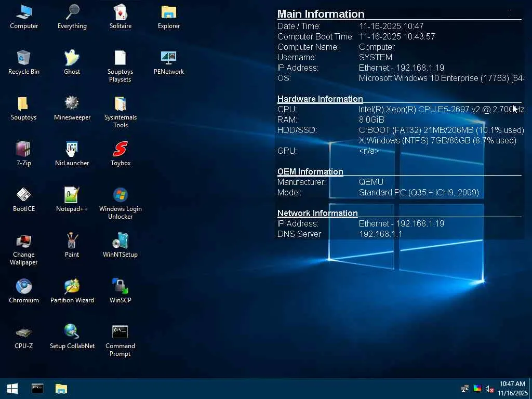Image resolution: width=532 pixels, height=399 pixels.
Task: Open the Windows Start menu button
Action: coord(12,389)
